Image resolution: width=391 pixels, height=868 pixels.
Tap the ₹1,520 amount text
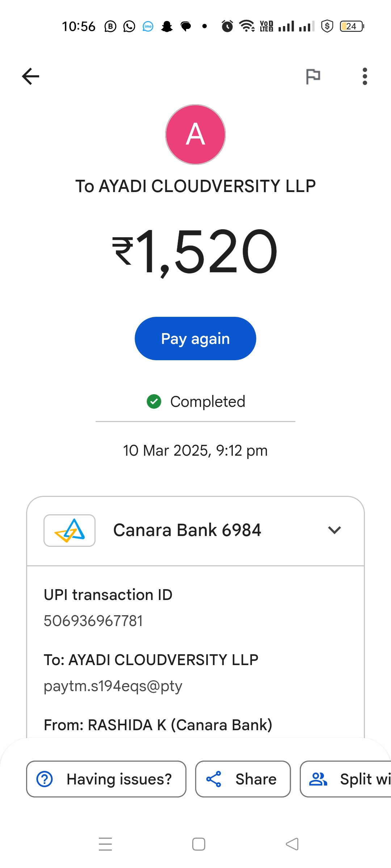coord(195,251)
